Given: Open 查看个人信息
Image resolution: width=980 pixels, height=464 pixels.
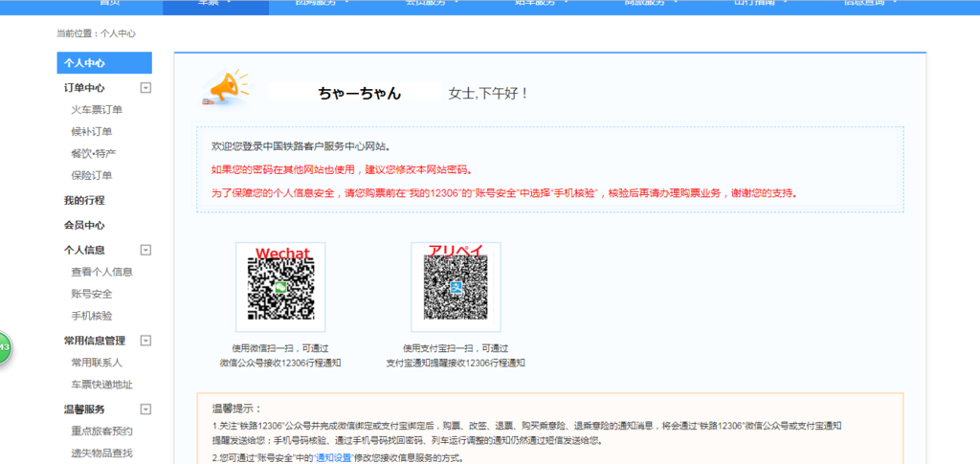Looking at the screenshot, I should click(101, 272).
